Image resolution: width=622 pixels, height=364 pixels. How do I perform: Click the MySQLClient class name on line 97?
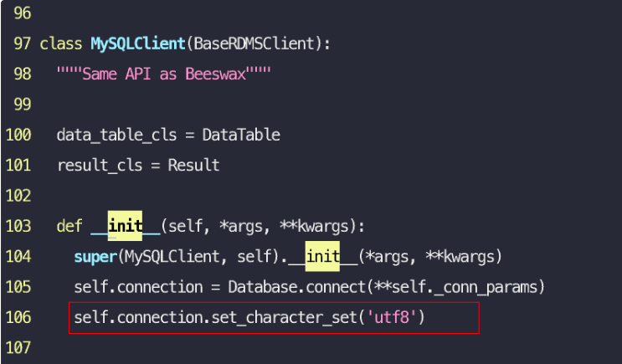(138, 44)
